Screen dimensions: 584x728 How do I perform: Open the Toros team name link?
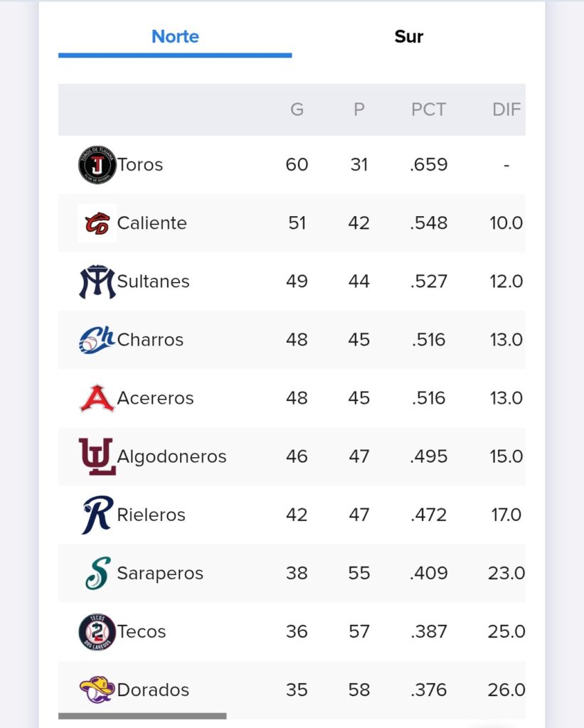click(x=140, y=165)
